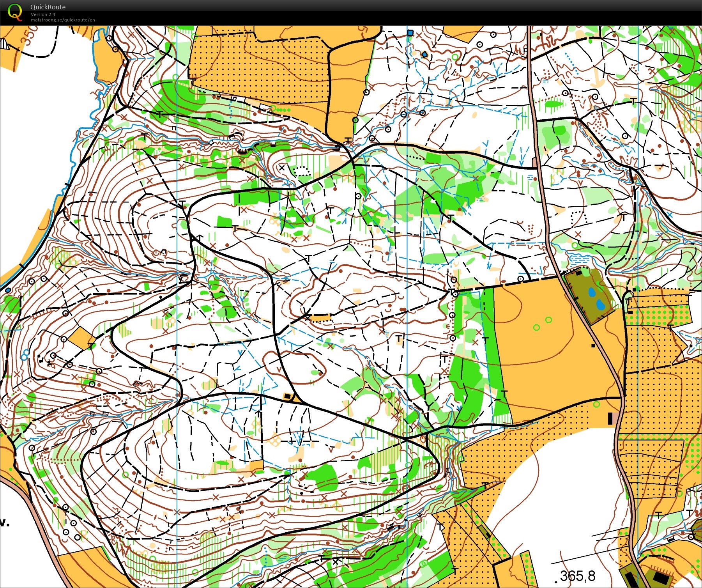Screen dimensions: 702x588
Task: Click the 365,8 spot height label
Action: pyautogui.click(x=577, y=576)
